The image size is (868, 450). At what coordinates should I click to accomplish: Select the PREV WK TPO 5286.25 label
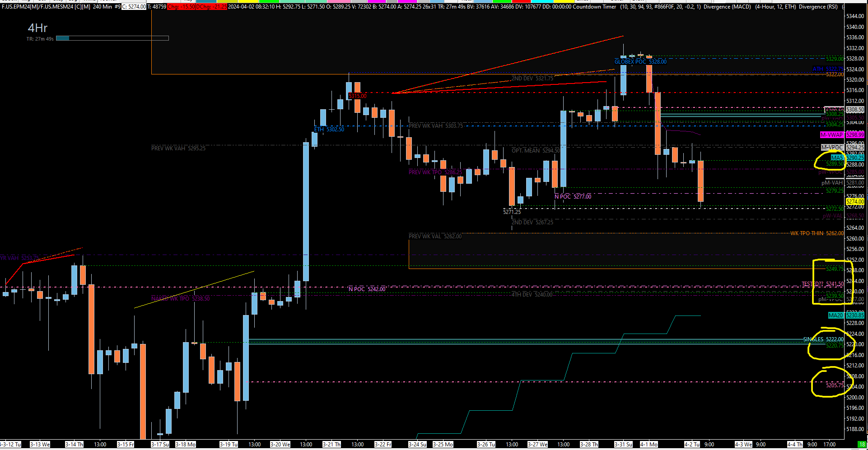(x=435, y=172)
